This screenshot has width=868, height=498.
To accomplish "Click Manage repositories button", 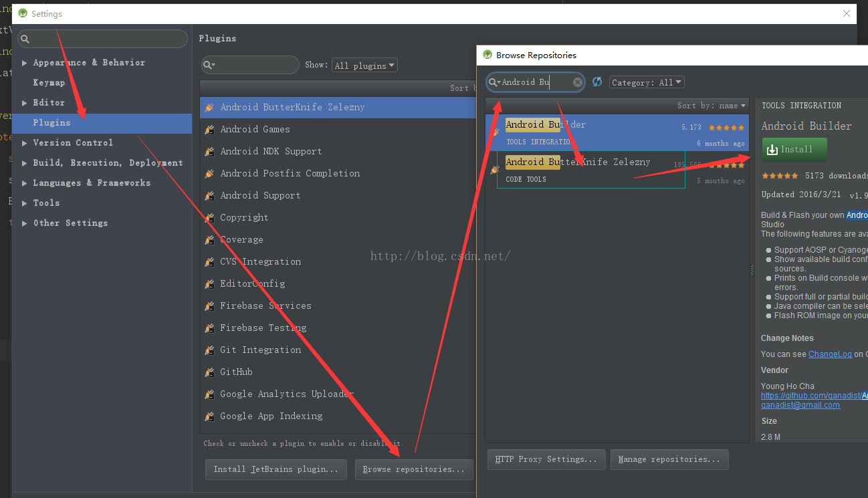I will tap(669, 459).
